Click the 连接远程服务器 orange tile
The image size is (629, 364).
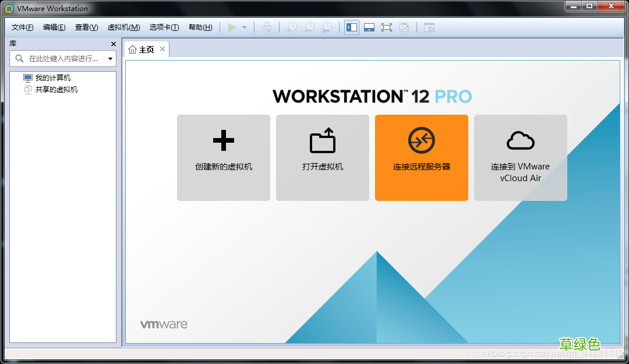point(421,157)
